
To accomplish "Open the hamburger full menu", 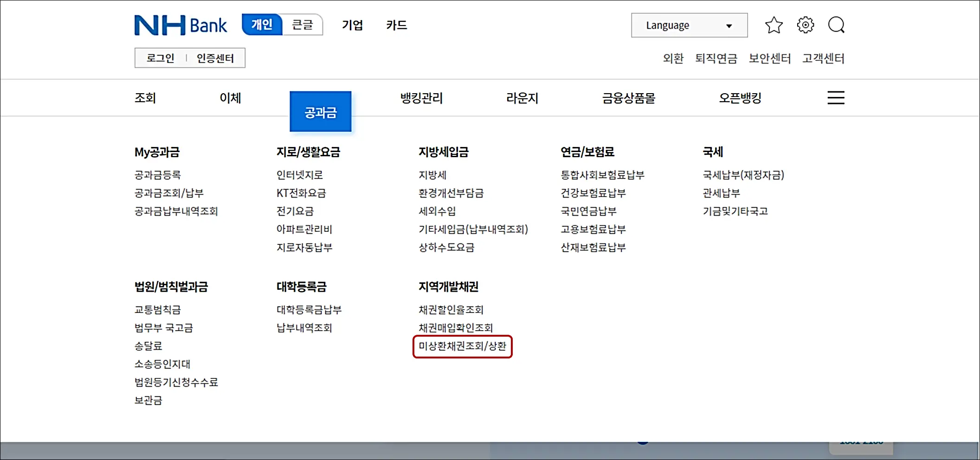I will pos(836,98).
